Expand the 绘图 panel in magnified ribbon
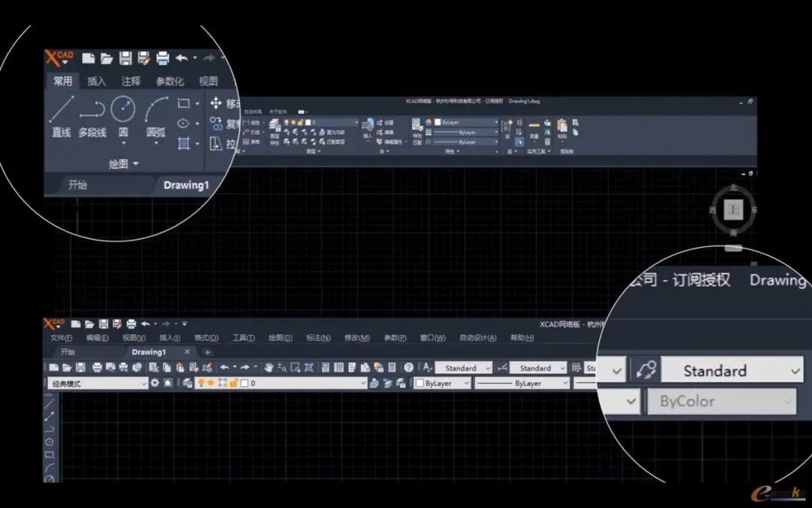Screen dimensions: 812x508 [x=124, y=164]
